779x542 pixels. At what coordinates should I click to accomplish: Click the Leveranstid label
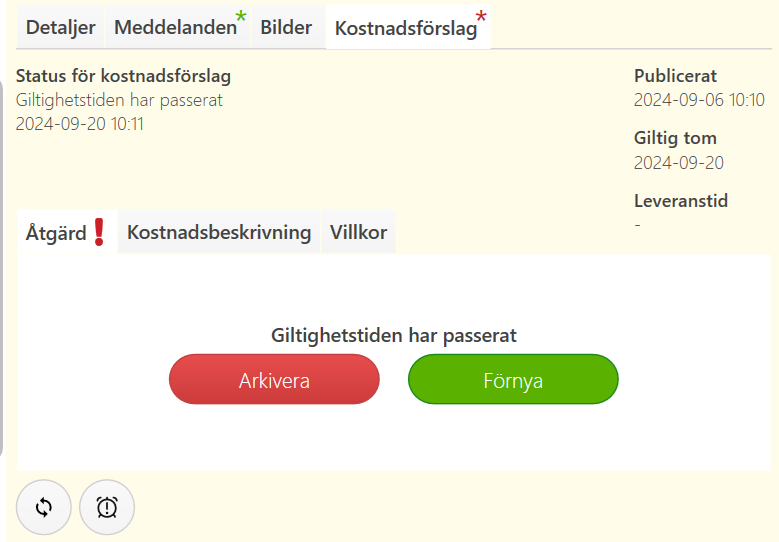click(681, 201)
